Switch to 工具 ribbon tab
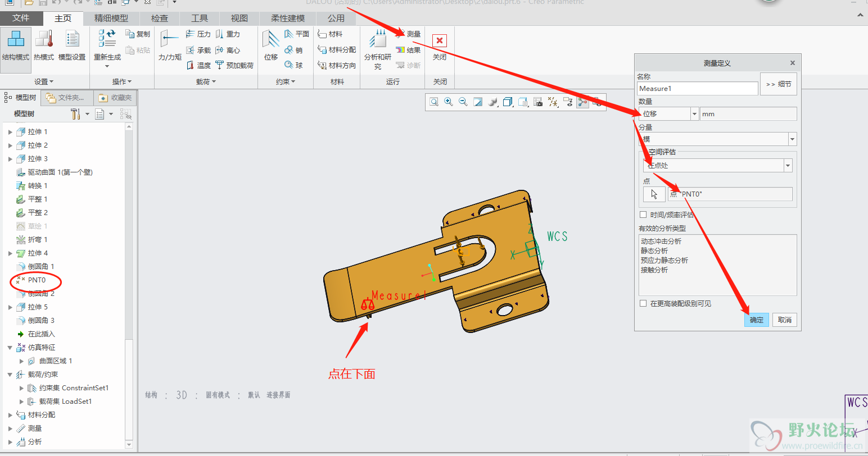 tap(199, 18)
